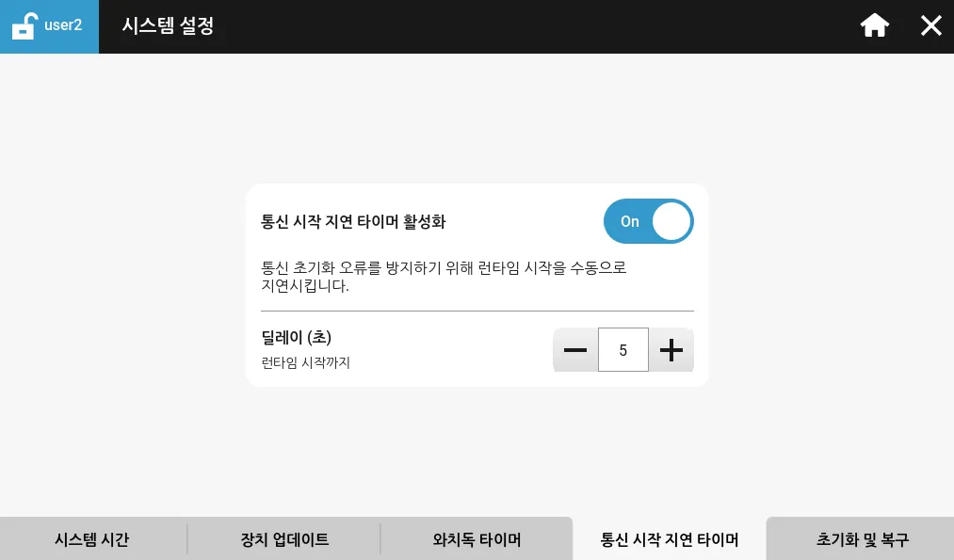Close the system settings screen

pos(930,26)
